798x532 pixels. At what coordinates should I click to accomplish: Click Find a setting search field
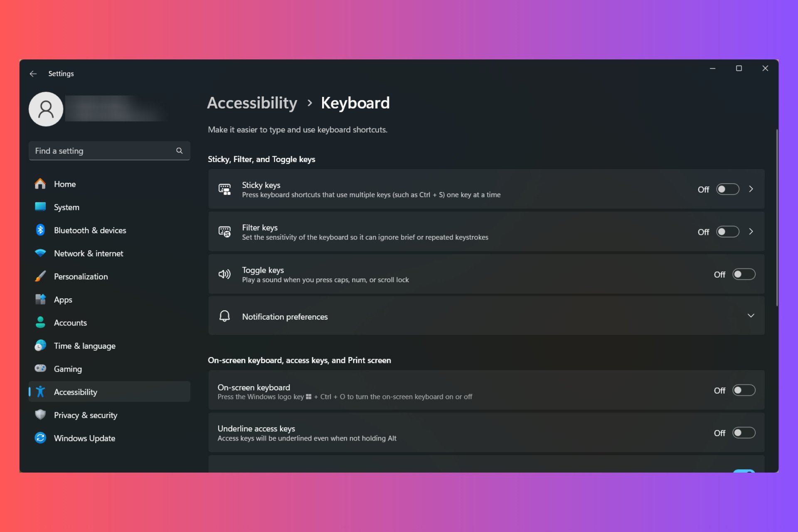pyautogui.click(x=109, y=150)
